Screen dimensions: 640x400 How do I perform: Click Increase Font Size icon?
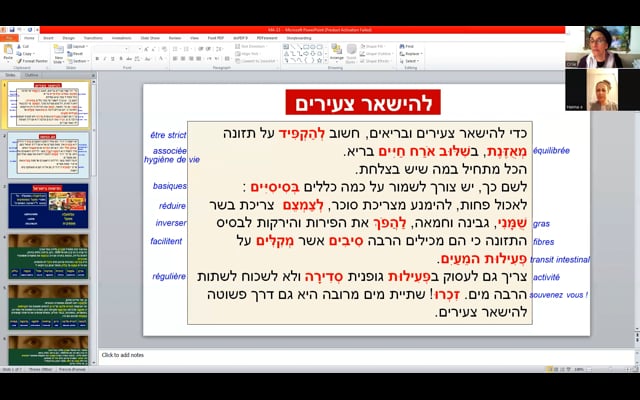tap(146, 49)
